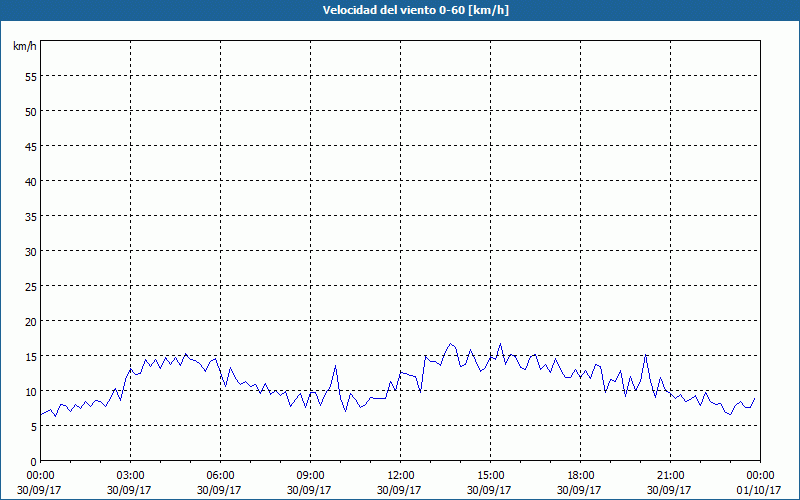Click the 15:00 time axis label
The image size is (800, 500).
(x=490, y=476)
